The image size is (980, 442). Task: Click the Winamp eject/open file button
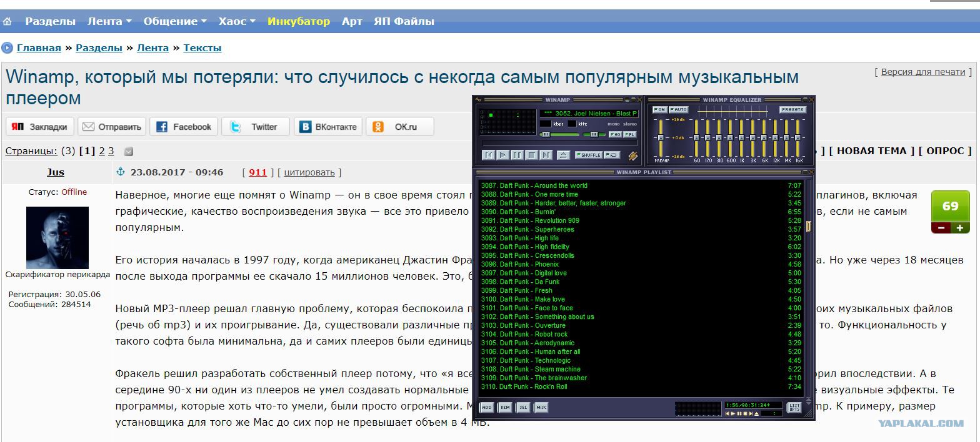pos(564,155)
